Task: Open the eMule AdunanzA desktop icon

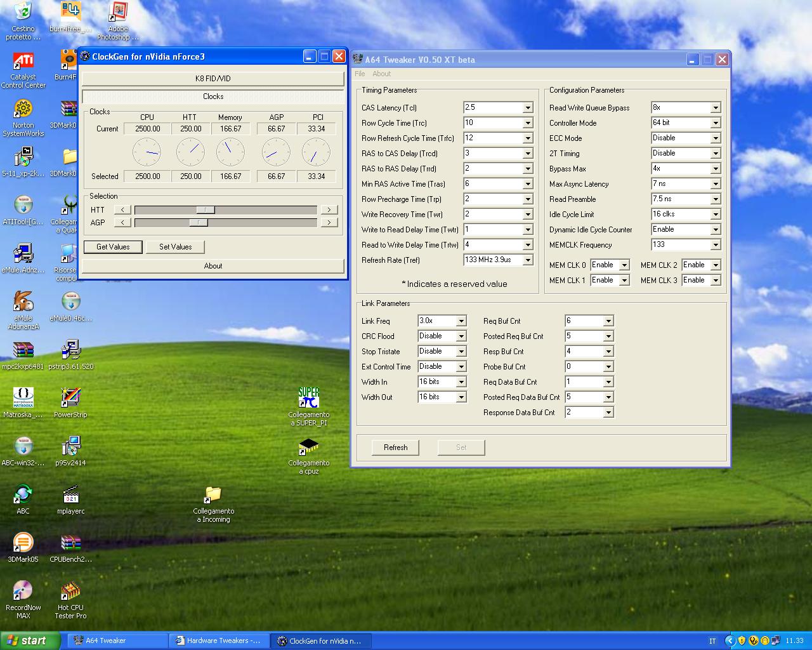Action: [x=23, y=302]
